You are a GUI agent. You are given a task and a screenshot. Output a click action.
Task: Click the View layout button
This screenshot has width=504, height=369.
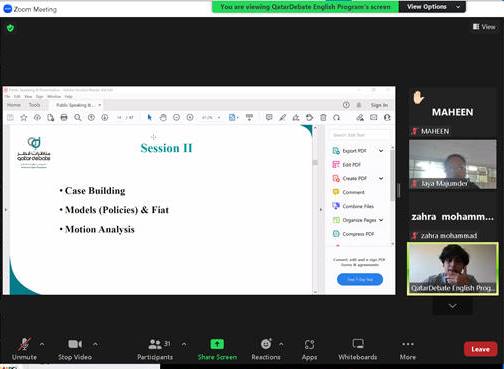click(x=484, y=27)
